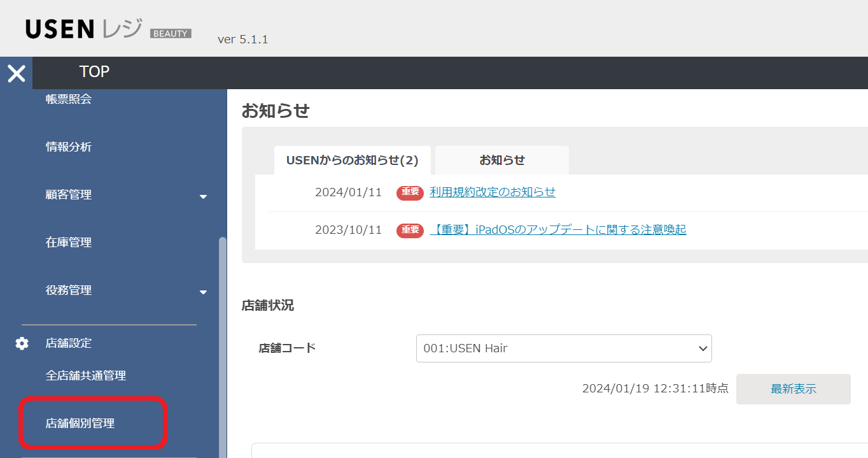This screenshot has width=868, height=458.
Task: Click the 重要 badge on the iPadOS notice
Action: pos(410,230)
